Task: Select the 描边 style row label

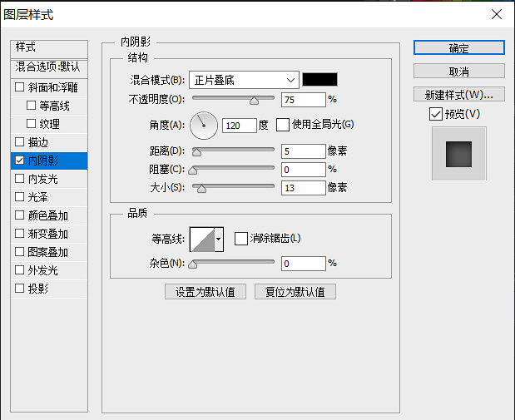Action: click(x=37, y=142)
